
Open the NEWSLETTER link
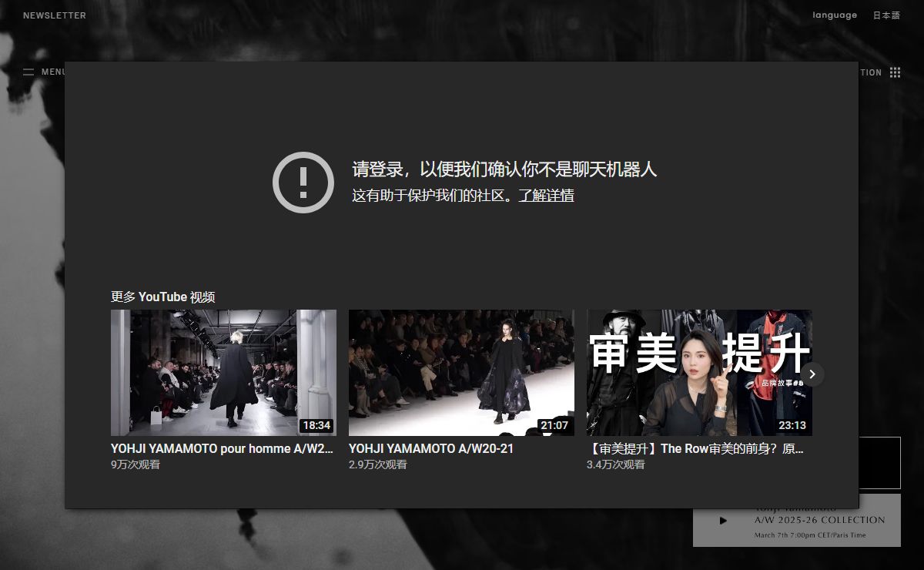tap(55, 15)
